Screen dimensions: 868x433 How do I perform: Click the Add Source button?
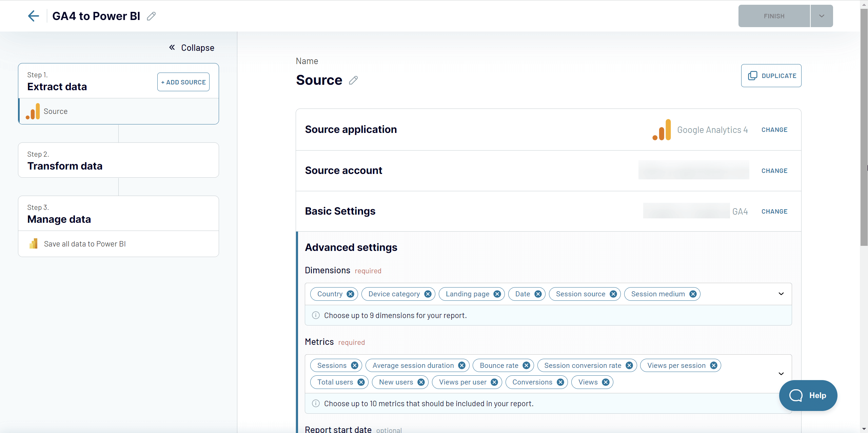(183, 82)
